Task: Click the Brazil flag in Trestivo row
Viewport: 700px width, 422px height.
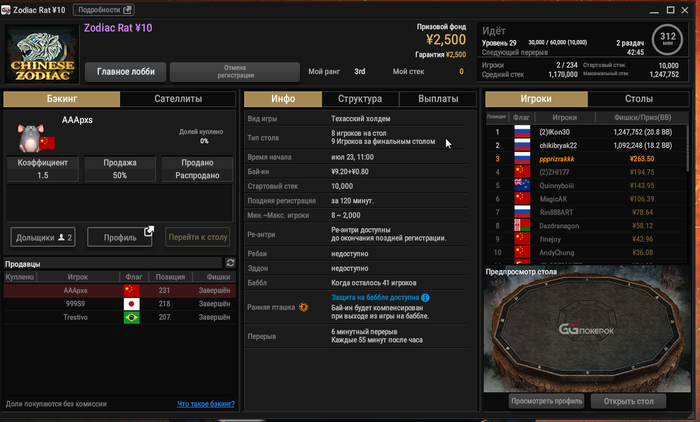Action: point(132,317)
